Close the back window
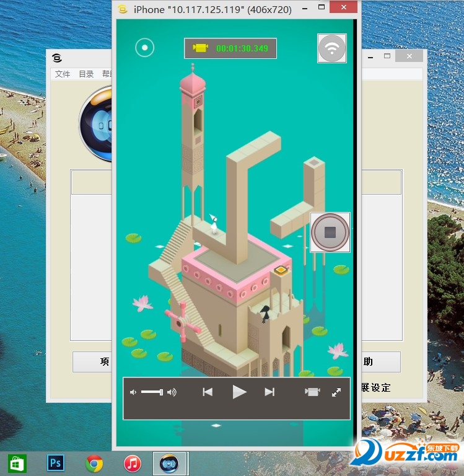 [x=409, y=56]
